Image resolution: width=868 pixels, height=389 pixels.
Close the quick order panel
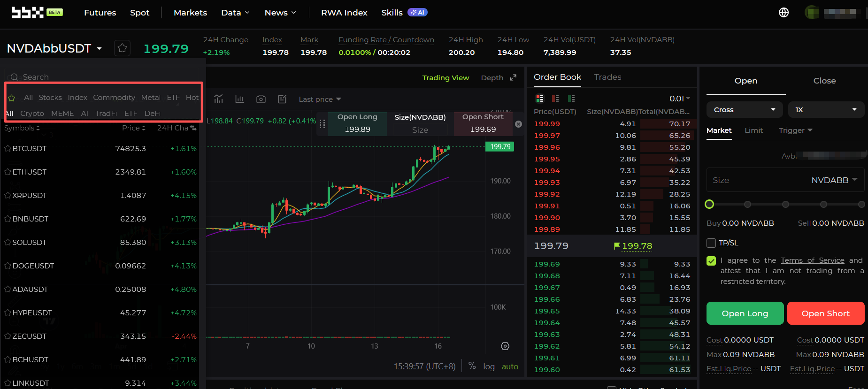[518, 124]
